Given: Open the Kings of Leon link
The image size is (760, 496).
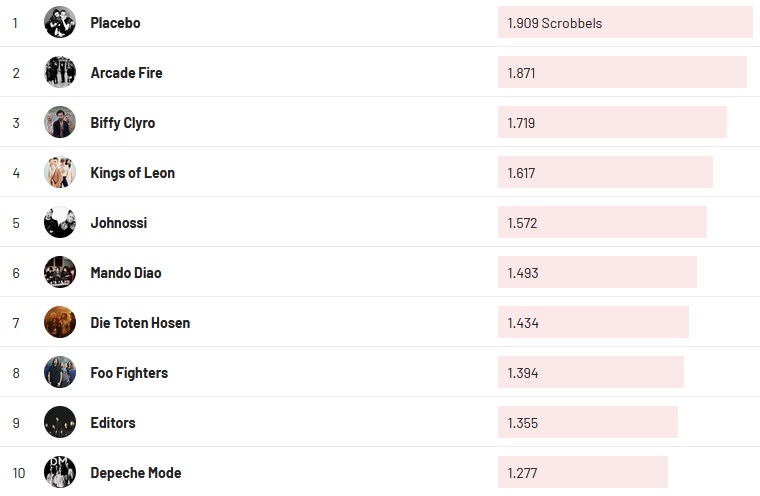Looking at the screenshot, I should pos(132,173).
